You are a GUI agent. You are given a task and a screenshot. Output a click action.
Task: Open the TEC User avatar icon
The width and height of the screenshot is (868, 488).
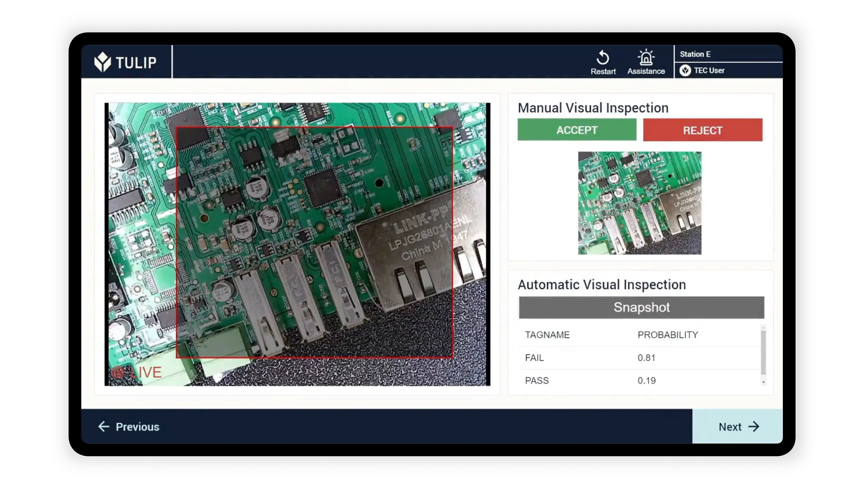tap(685, 70)
